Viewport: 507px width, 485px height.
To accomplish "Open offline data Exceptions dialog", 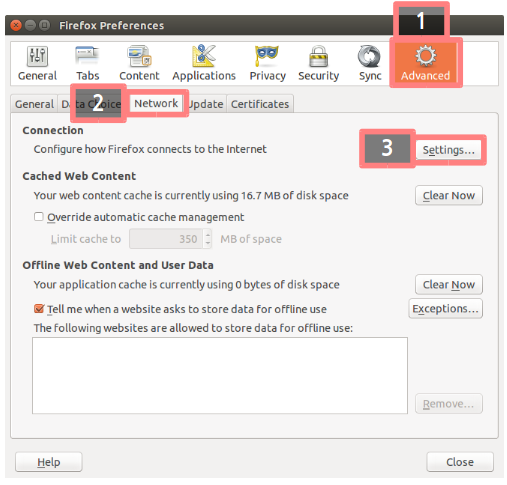I will [445, 309].
